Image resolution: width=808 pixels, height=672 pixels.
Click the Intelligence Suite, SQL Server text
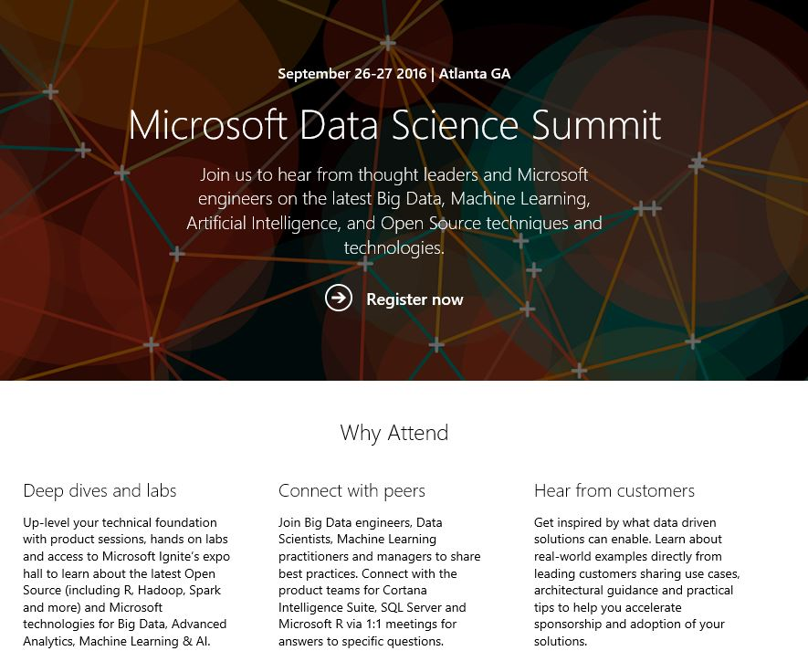coord(372,607)
